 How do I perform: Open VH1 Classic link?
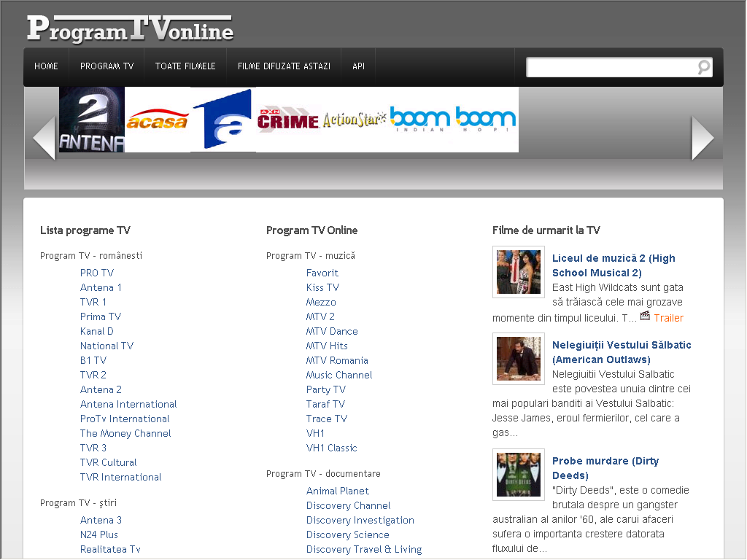pos(332,448)
